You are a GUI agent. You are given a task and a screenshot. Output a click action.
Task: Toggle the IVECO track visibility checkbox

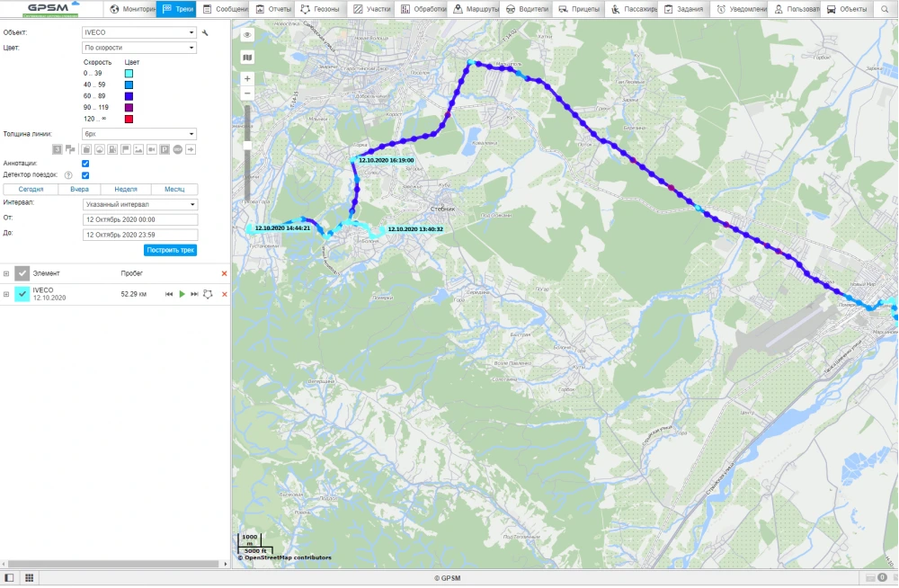(22, 294)
